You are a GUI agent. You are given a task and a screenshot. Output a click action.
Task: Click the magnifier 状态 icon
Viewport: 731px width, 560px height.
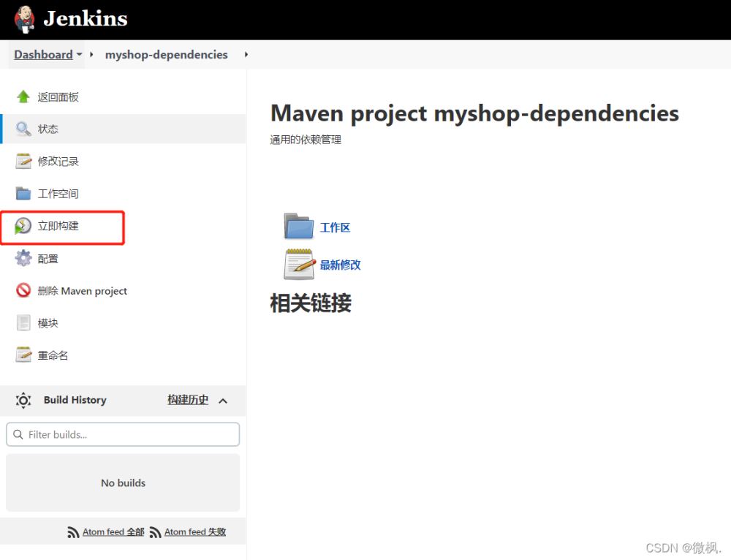[x=23, y=129]
